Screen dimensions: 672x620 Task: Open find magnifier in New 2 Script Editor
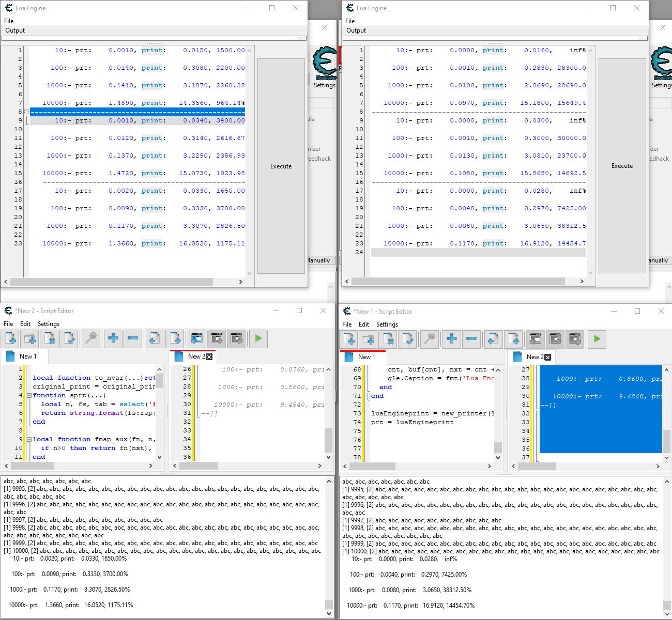click(x=91, y=339)
